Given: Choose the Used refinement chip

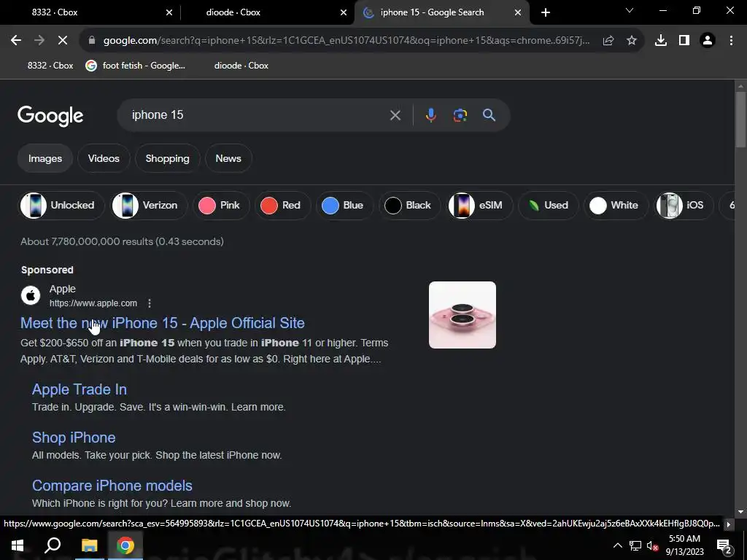Looking at the screenshot, I should pyautogui.click(x=549, y=205).
